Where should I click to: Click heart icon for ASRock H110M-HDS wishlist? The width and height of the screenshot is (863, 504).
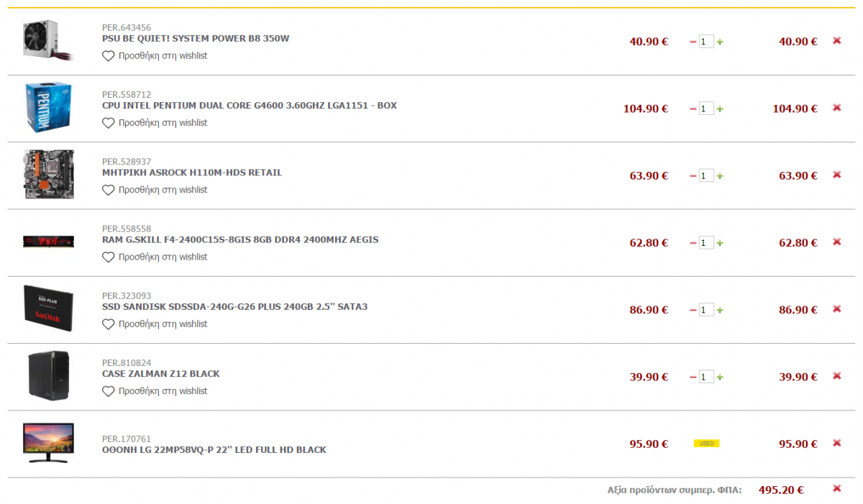point(109,190)
